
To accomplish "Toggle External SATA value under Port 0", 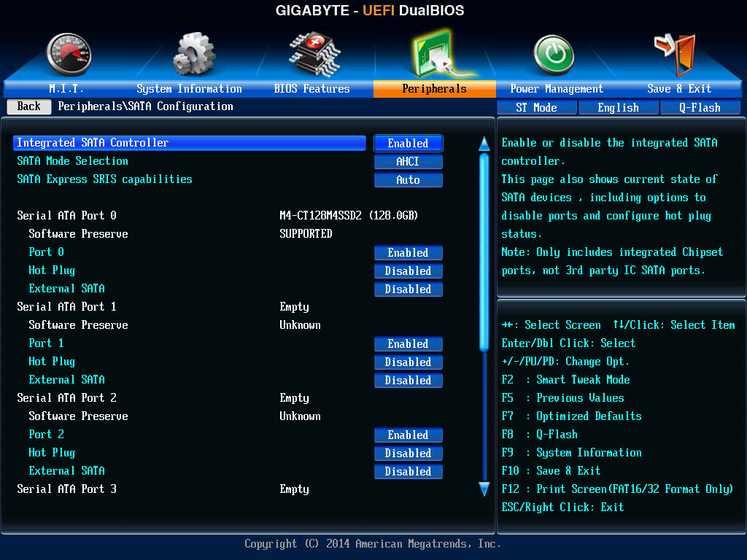I will [409, 289].
